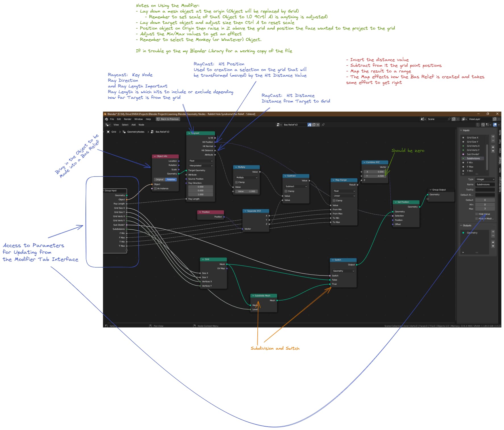Open Geometry type dropdown in Switch node
Viewport: 504px width, 430px height.
coord(343,271)
